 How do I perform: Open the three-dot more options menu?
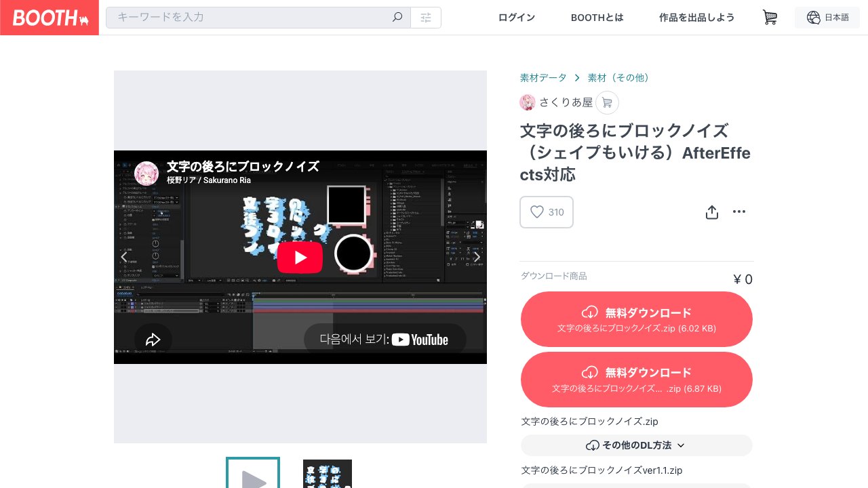(739, 212)
